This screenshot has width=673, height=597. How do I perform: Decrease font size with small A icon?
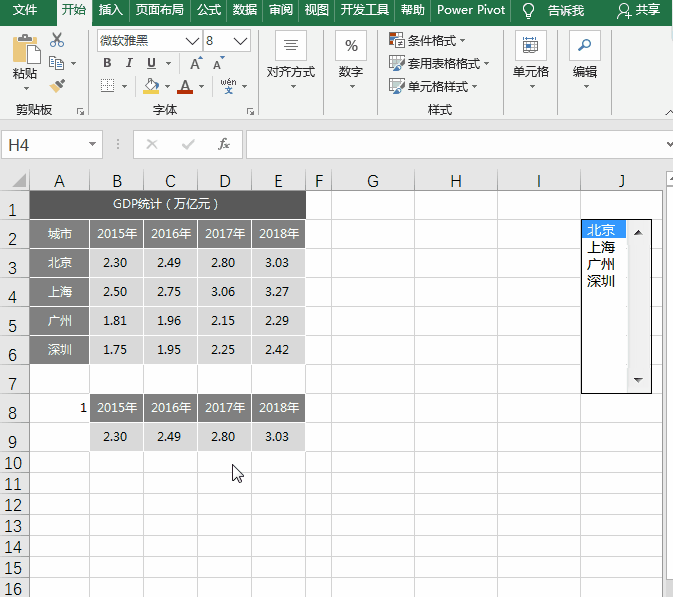click(x=218, y=63)
